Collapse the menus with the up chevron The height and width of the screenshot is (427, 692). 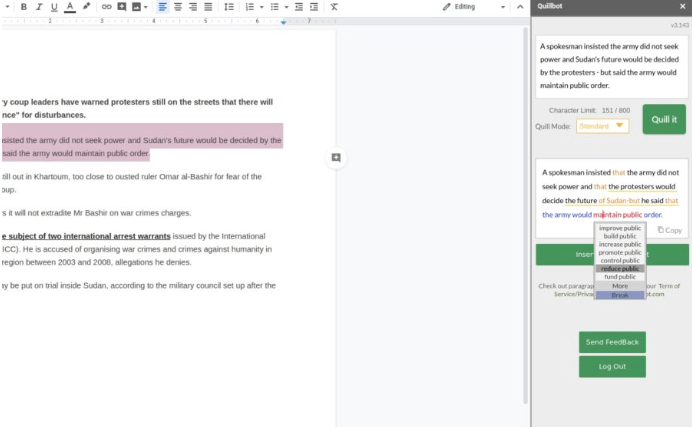click(x=520, y=7)
